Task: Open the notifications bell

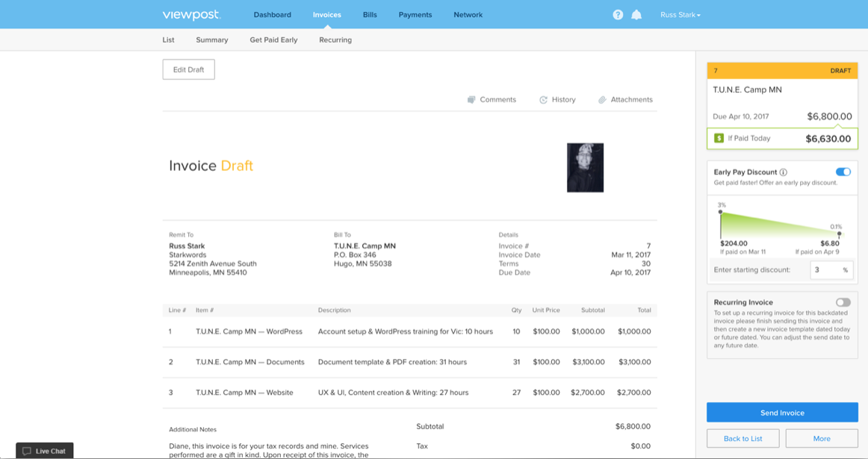Action: click(636, 15)
